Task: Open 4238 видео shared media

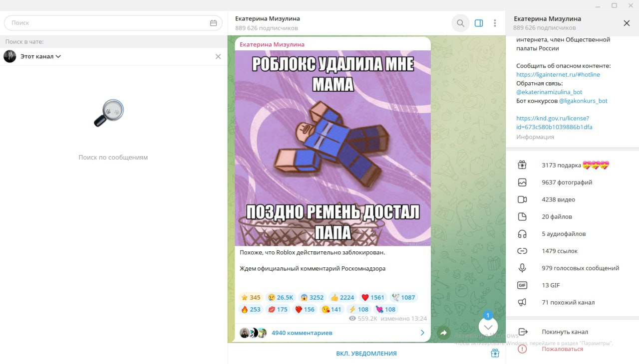Action: 558,199
